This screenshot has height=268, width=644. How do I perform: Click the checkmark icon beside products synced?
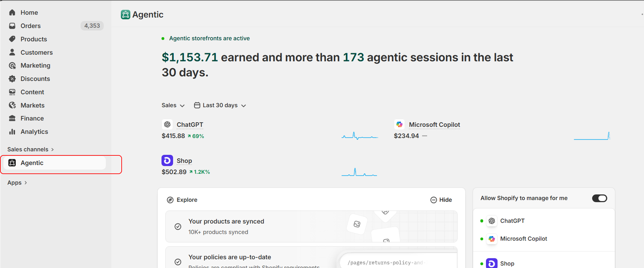coord(178,226)
